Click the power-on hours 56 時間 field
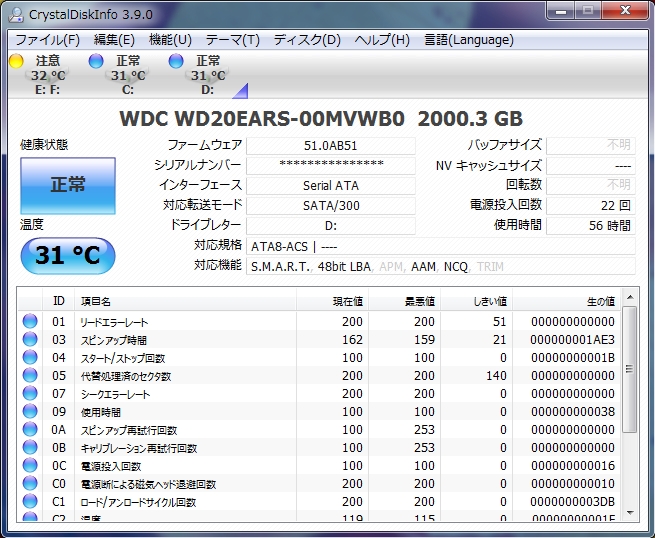655x538 pixels. [x=591, y=226]
